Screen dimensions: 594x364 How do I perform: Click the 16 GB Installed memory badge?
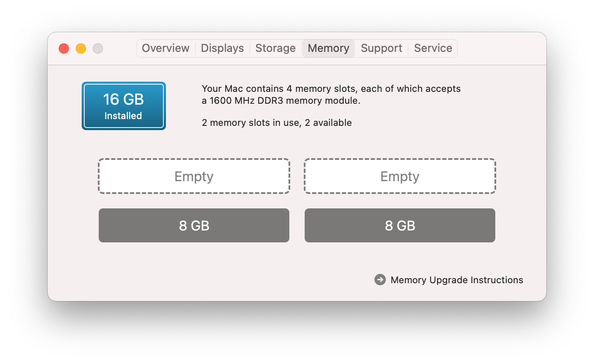pos(123,106)
